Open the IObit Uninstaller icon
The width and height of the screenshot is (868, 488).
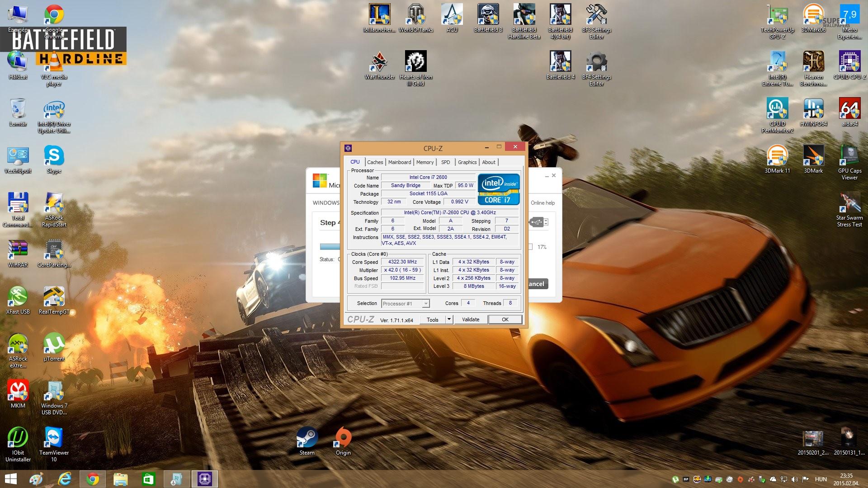pos(18,445)
